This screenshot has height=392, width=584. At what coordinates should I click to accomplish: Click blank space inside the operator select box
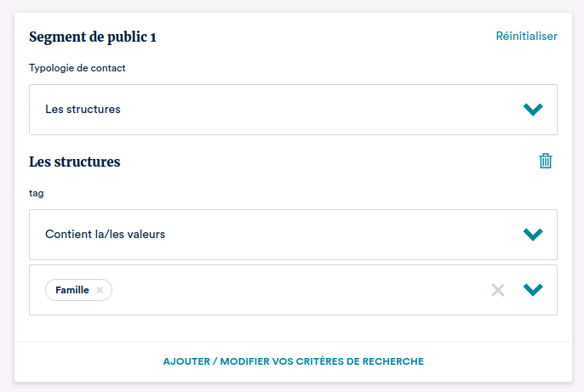coord(341,235)
